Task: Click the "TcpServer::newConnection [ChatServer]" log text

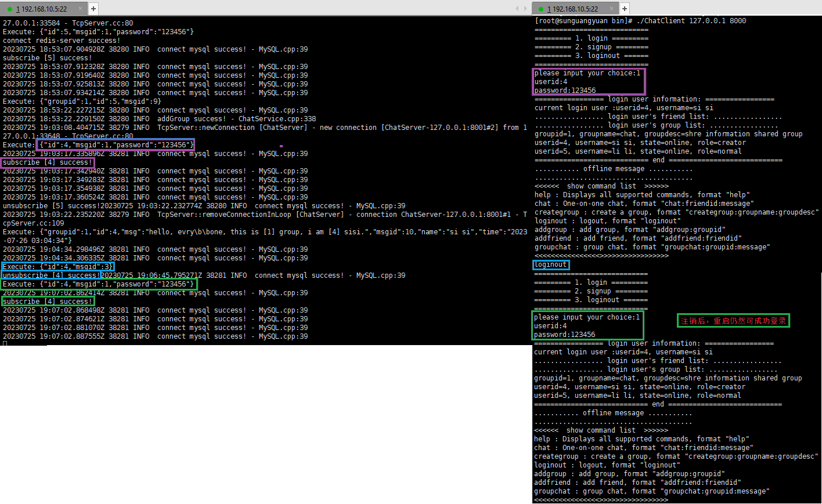Action: (x=232, y=128)
